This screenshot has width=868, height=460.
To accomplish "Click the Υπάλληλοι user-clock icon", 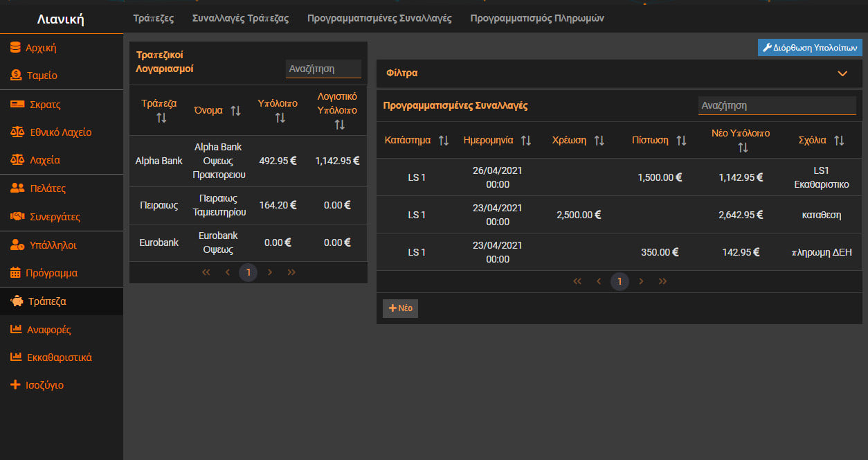I will coord(18,245).
